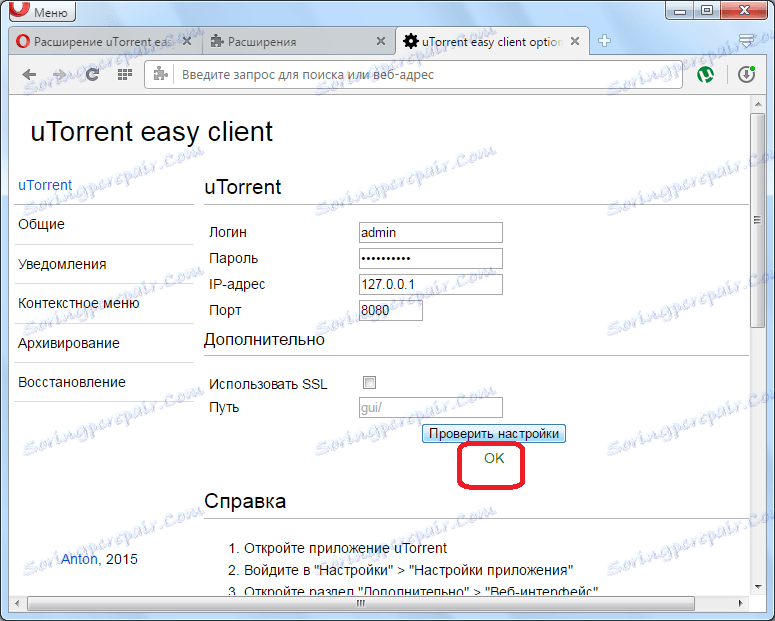Open the Opera Меню button
This screenshot has width=775, height=621.
42,11
